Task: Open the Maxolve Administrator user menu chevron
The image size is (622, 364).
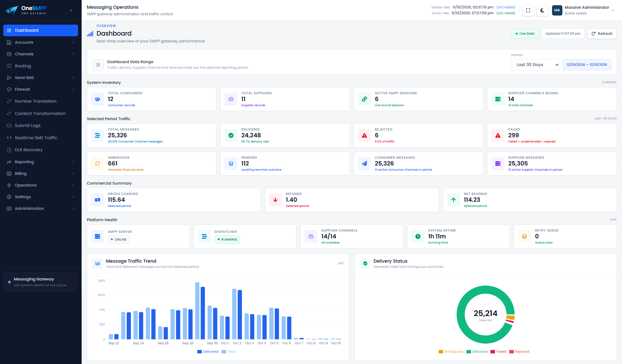Action: click(x=613, y=10)
